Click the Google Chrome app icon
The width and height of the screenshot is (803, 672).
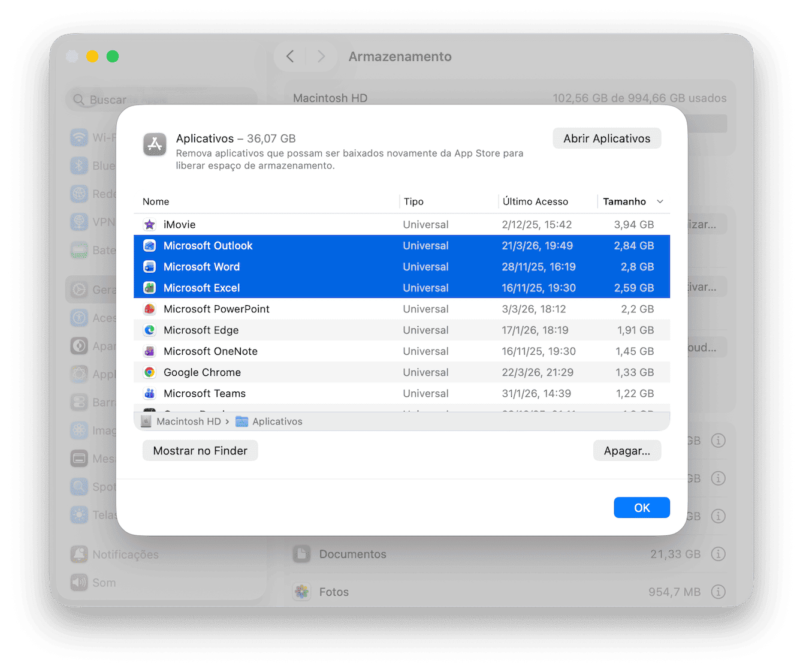[150, 372]
